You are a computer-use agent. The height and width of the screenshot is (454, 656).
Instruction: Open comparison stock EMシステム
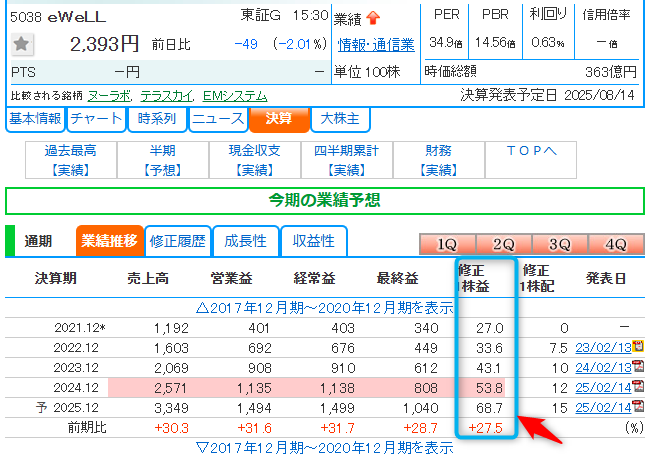click(235, 96)
